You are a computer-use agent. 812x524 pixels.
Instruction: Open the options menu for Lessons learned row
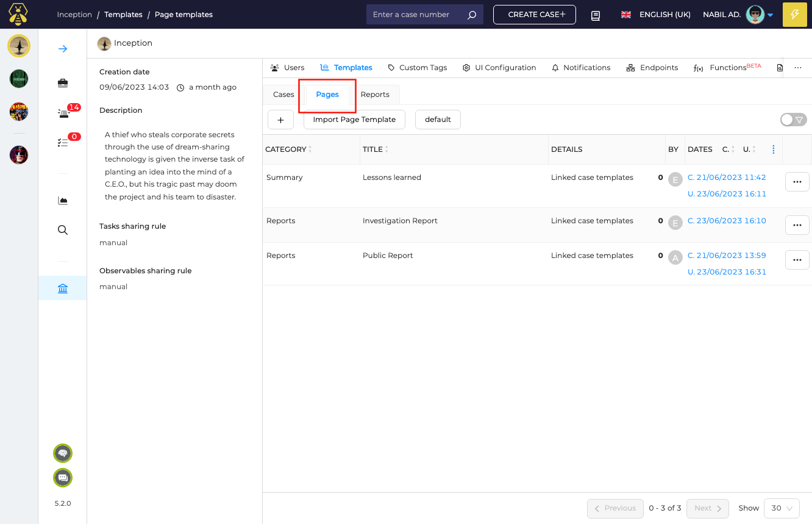coord(797,182)
